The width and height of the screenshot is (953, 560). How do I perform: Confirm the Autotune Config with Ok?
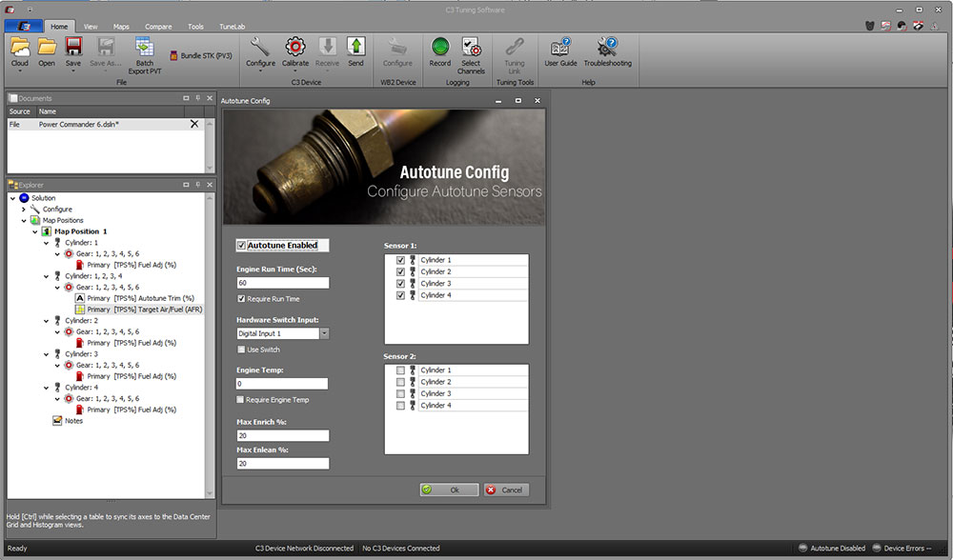448,490
